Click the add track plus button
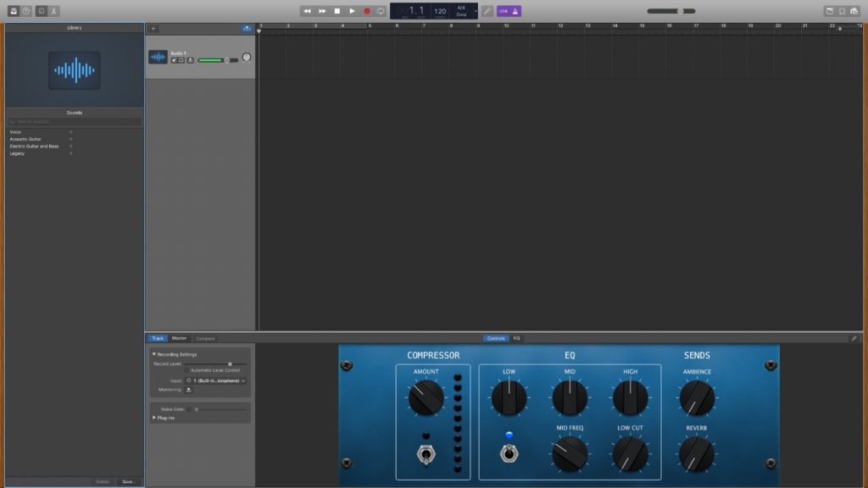868x488 pixels. click(x=153, y=28)
